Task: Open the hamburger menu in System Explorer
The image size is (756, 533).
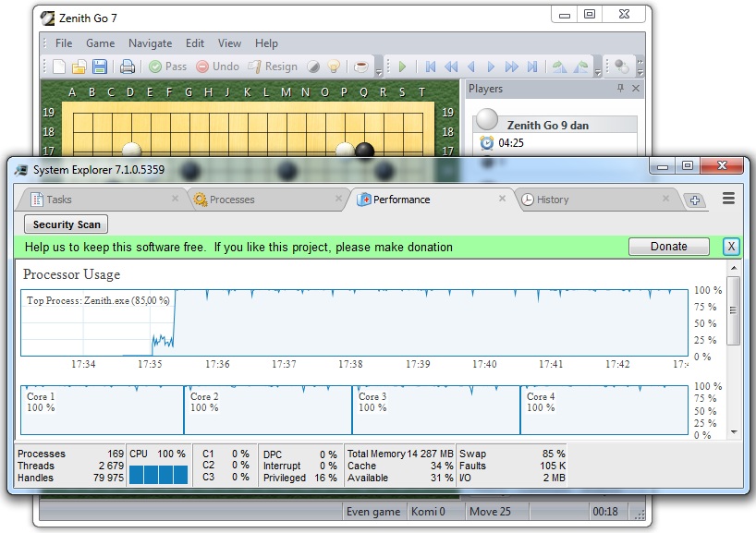Action: [728, 199]
